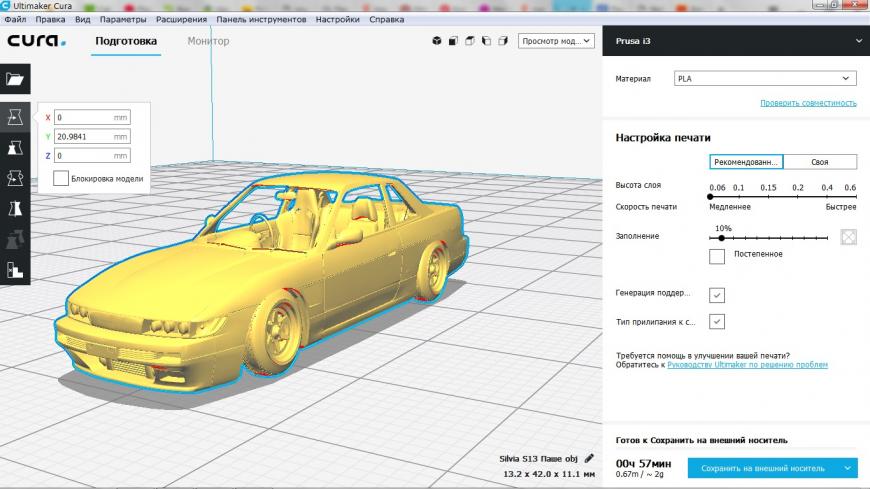Open the Просмотр модели view dropdown
The image size is (870, 489).
[x=556, y=41]
